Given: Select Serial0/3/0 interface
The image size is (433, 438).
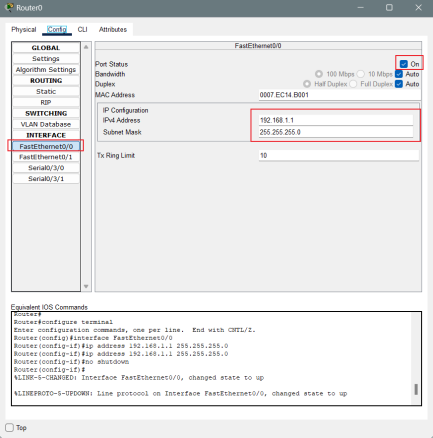Looking at the screenshot, I should 46,168.
